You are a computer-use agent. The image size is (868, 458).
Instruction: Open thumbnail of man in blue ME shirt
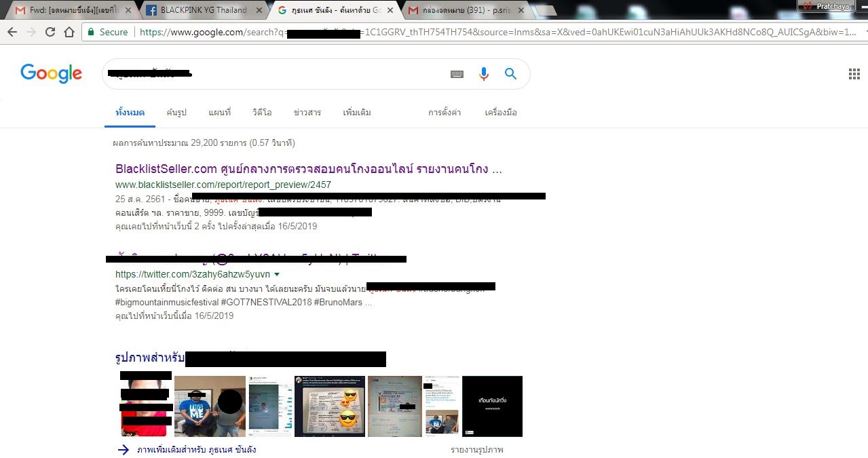point(210,406)
